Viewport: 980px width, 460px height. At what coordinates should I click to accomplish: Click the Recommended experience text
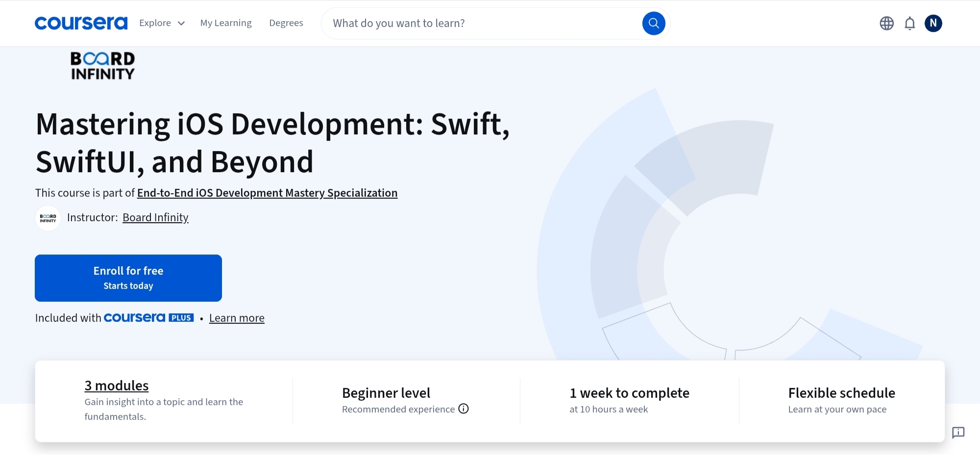coord(398,409)
